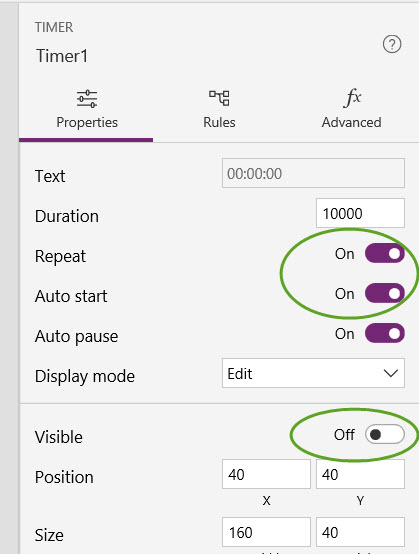
Task: Select the Properties tab label
Action: (87, 123)
